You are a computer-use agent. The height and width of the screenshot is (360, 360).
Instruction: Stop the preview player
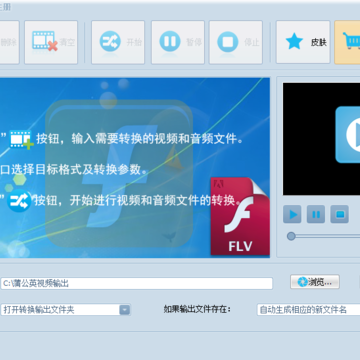point(340,214)
